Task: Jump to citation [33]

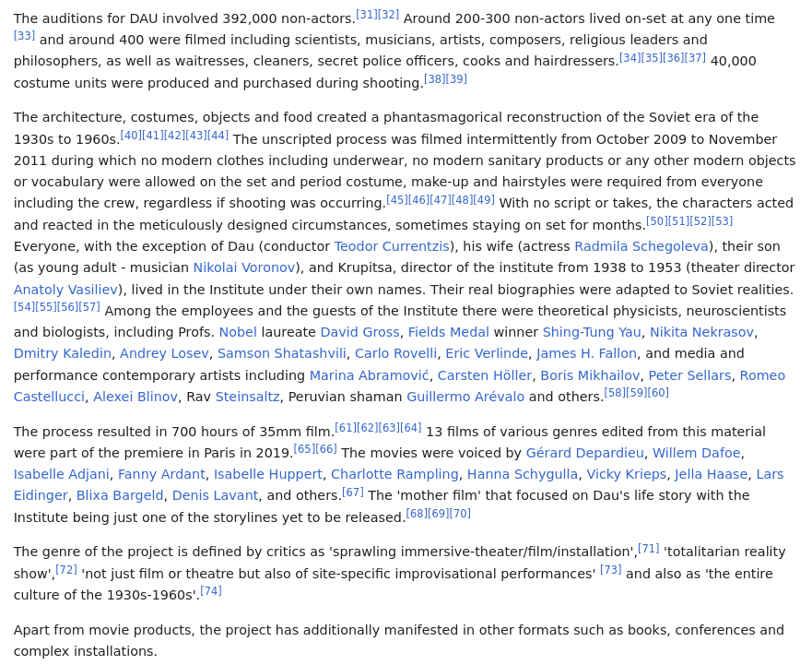Action: (x=24, y=35)
